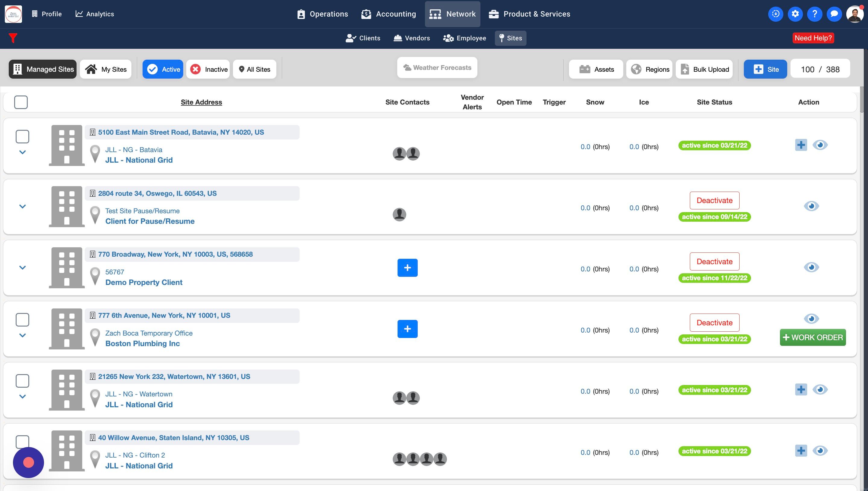868x491 pixels.
Task: Click the blue download circle icon
Action: [x=775, y=14]
